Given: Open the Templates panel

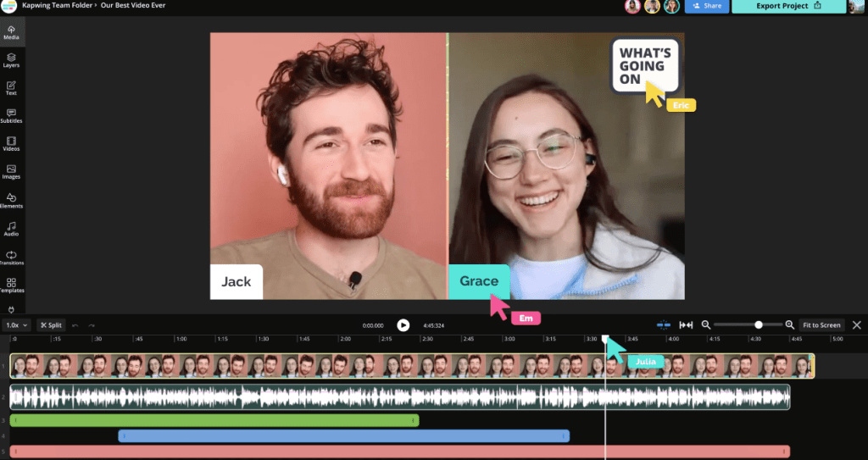Looking at the screenshot, I should [x=12, y=285].
